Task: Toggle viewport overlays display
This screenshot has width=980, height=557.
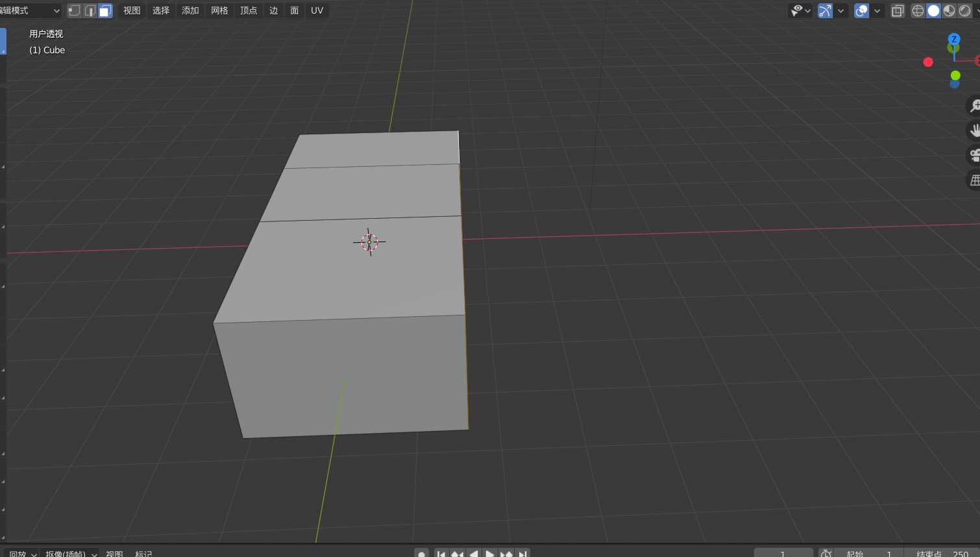Action: [x=861, y=10]
